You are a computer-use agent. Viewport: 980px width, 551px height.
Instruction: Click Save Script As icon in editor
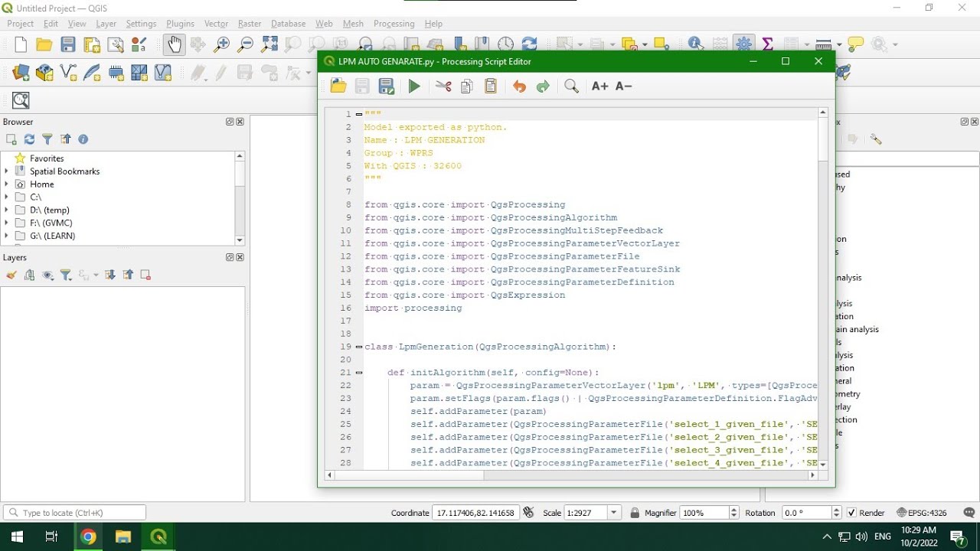387,86
